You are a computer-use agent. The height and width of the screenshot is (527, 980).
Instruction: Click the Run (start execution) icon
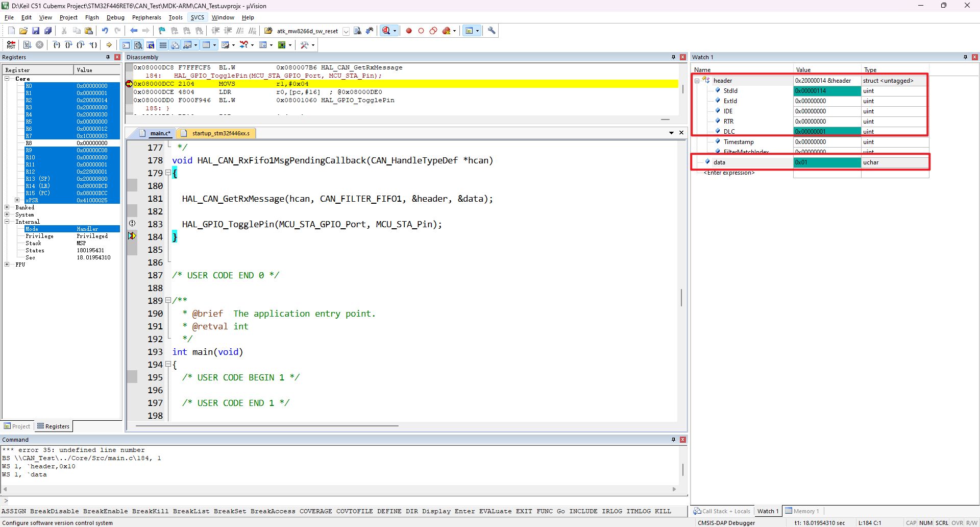tap(28, 45)
